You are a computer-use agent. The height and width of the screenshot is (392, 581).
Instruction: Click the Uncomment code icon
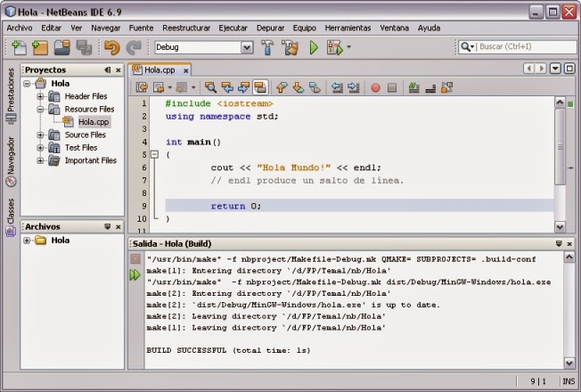tap(430, 88)
